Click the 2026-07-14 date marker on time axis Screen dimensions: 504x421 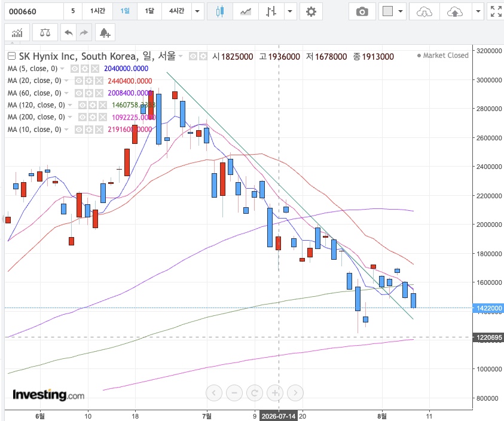pyautogui.click(x=279, y=416)
